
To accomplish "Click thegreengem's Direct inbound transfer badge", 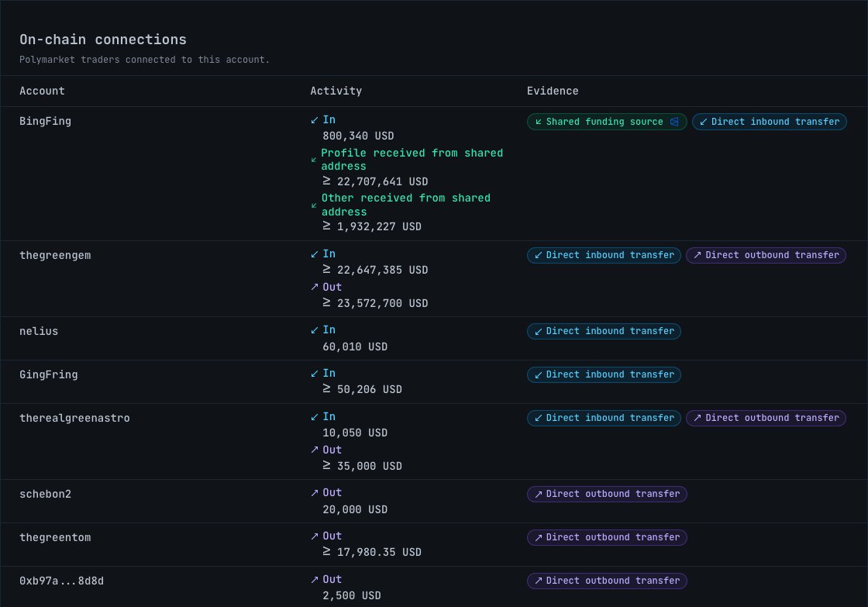I will (604, 255).
